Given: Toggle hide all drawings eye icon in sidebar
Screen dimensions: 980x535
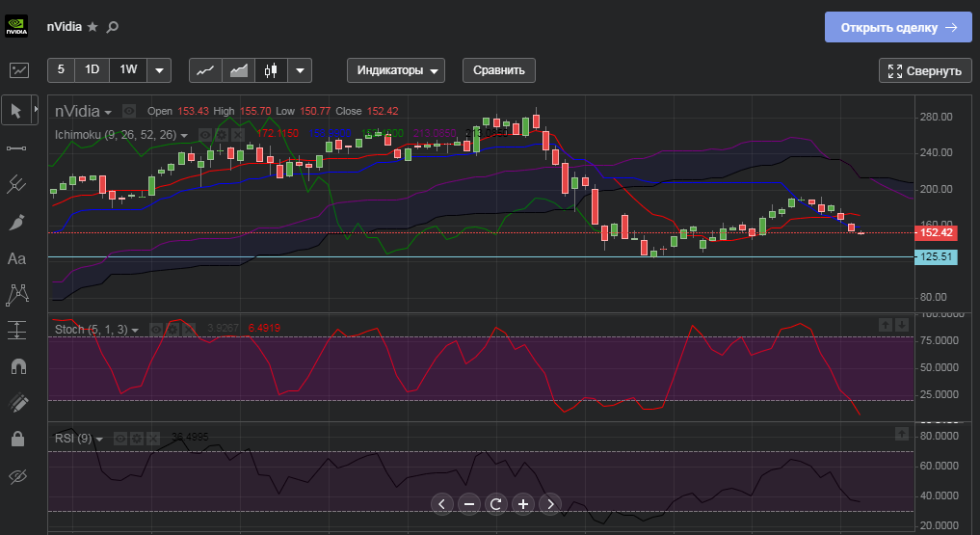Looking at the screenshot, I should (16, 476).
